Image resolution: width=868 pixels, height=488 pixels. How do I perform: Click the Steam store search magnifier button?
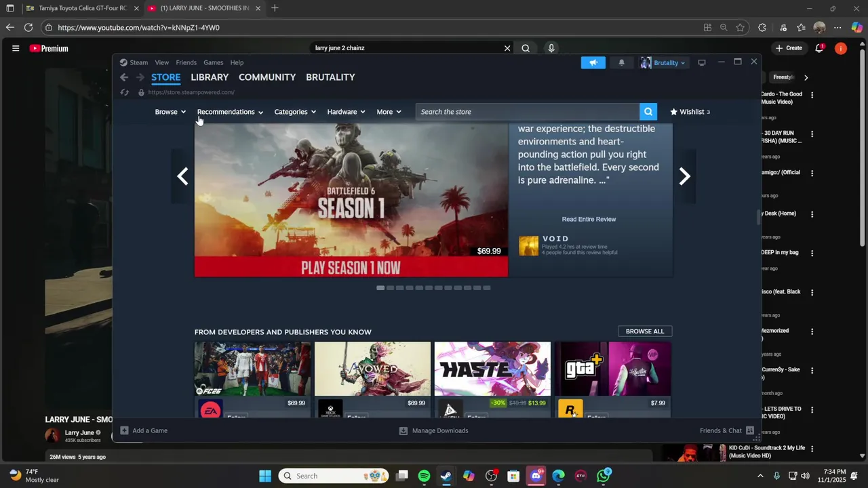(x=648, y=112)
